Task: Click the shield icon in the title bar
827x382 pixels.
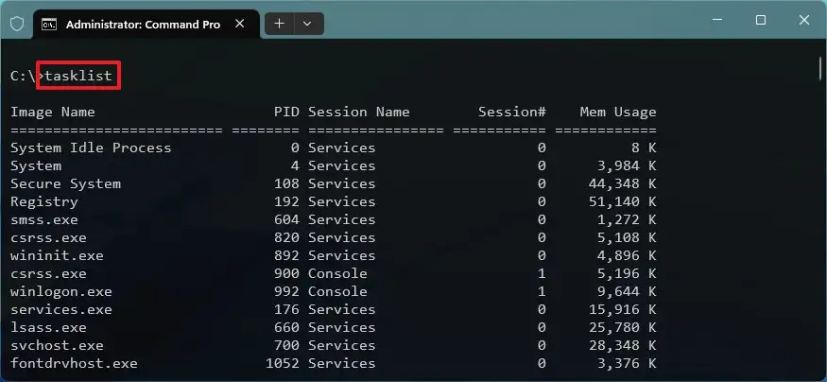Action: click(x=17, y=24)
